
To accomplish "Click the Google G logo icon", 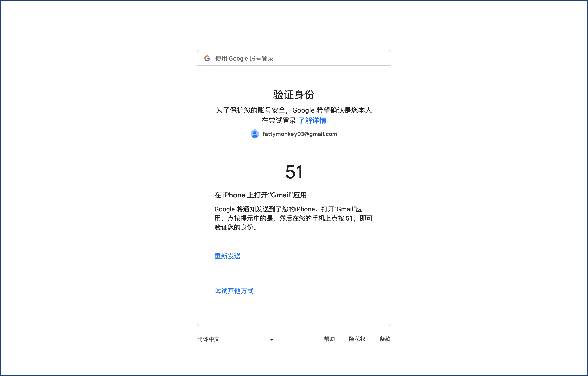I will (207, 58).
